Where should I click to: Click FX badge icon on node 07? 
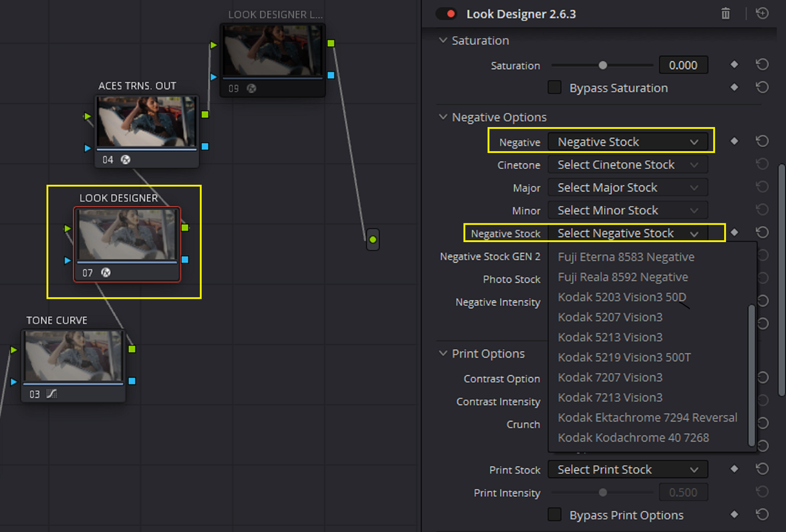[x=105, y=272]
